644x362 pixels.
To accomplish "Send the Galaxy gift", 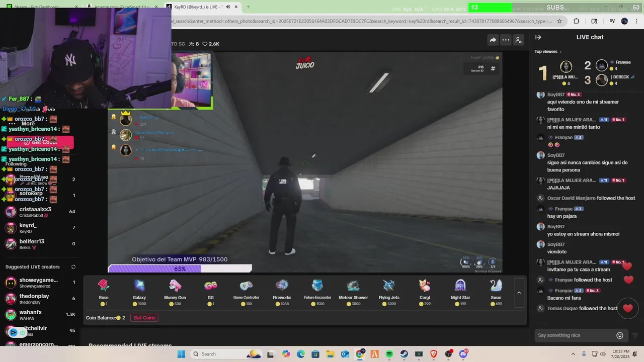I will pyautogui.click(x=139, y=292).
